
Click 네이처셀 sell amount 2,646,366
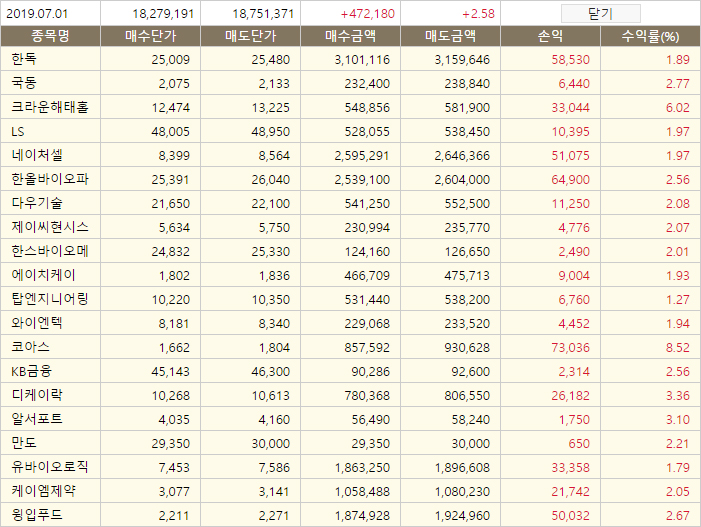point(462,156)
